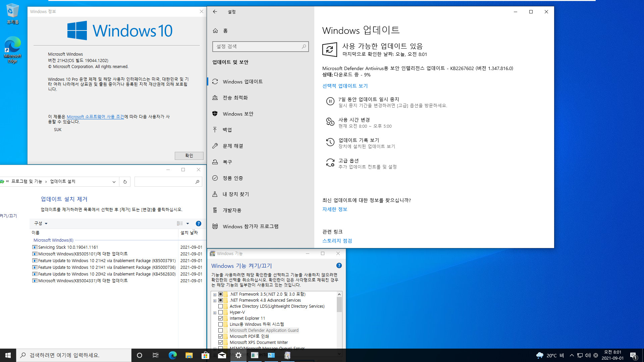Viewport: 644px width, 362px height.
Task: Open Task View from the taskbar
Action: click(156, 355)
